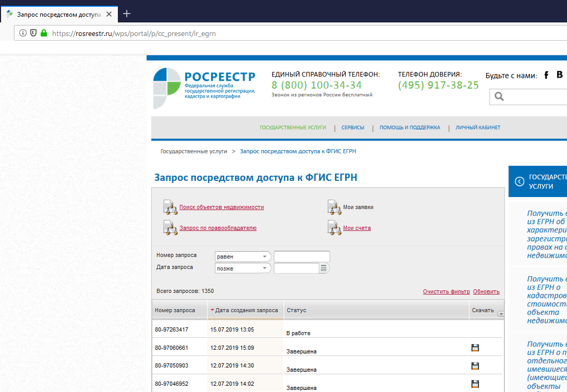
Task: Open the Сервисы menu
Action: point(353,128)
